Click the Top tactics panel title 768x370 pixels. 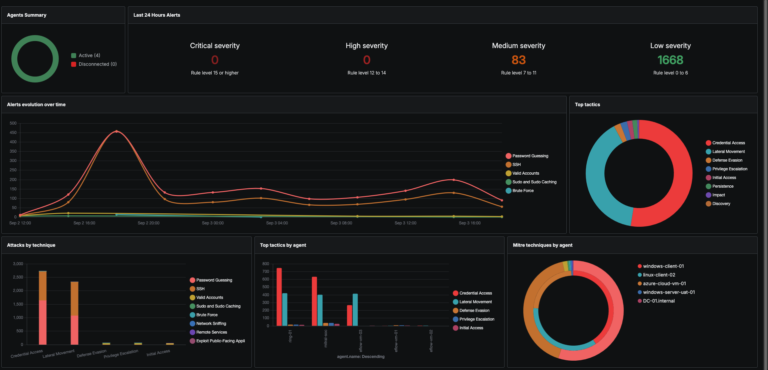point(586,105)
